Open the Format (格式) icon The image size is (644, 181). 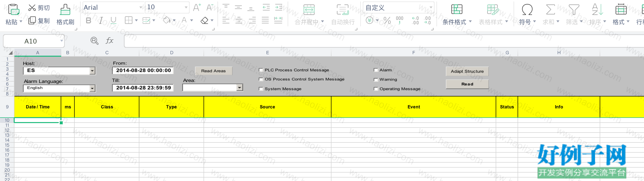pyautogui.click(x=621, y=9)
